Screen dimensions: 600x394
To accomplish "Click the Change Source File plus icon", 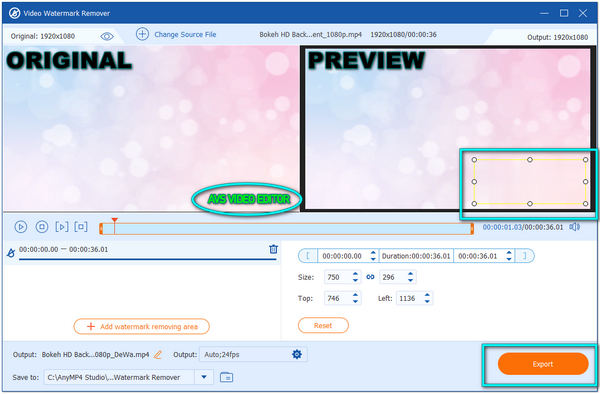I will click(x=142, y=34).
